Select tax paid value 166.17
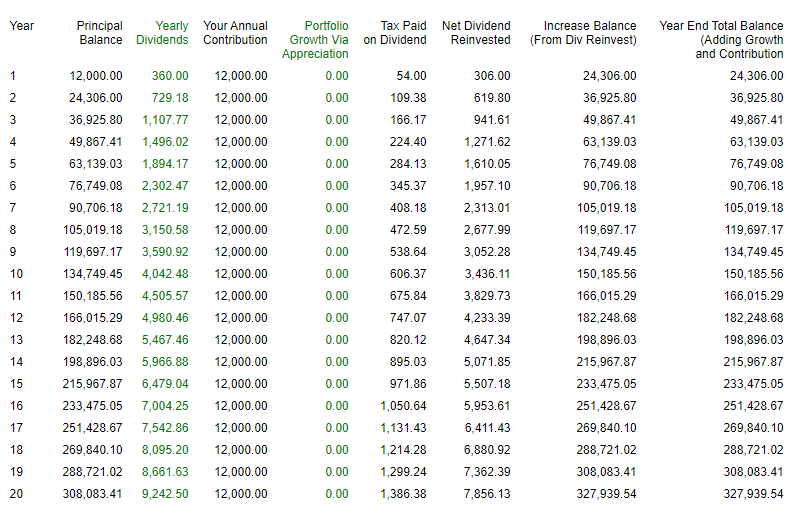Viewport: 801px width, 518px height. (408, 120)
